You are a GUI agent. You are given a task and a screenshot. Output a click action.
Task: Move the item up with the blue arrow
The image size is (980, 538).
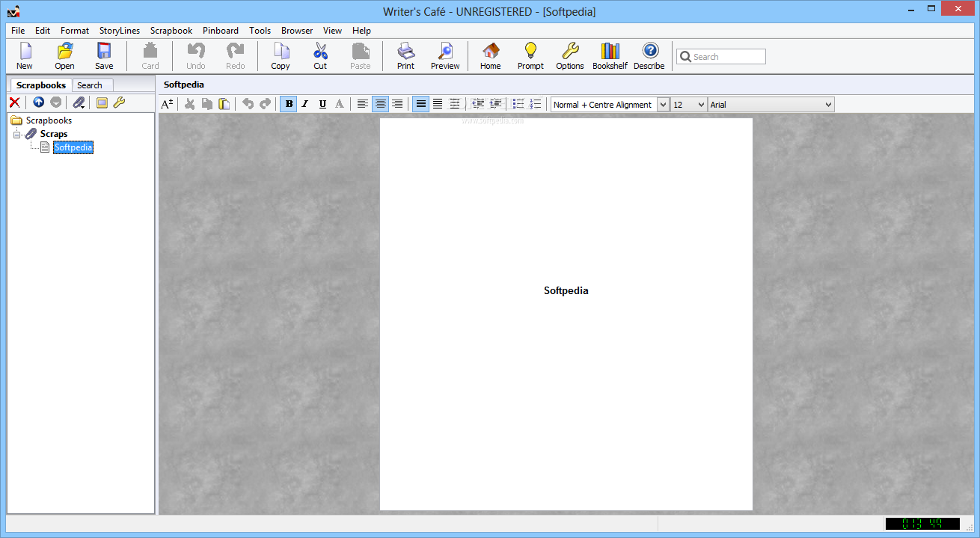point(39,103)
